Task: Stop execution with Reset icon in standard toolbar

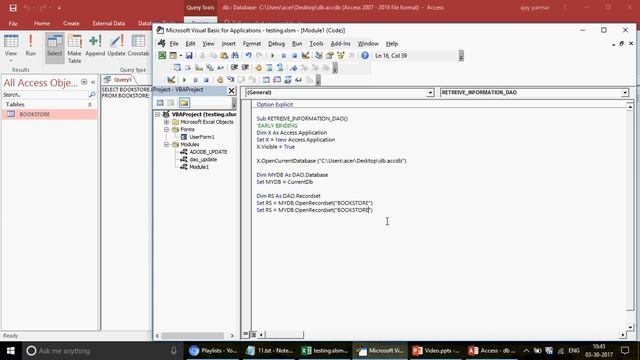Action: 294,56
